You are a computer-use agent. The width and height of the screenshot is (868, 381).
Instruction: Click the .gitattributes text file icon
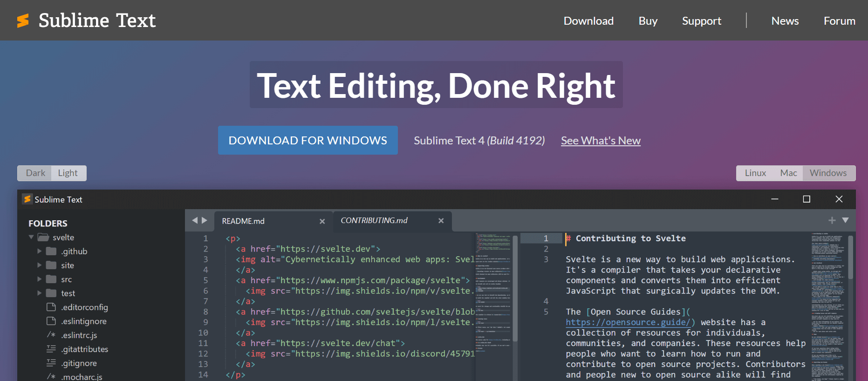[x=51, y=349]
